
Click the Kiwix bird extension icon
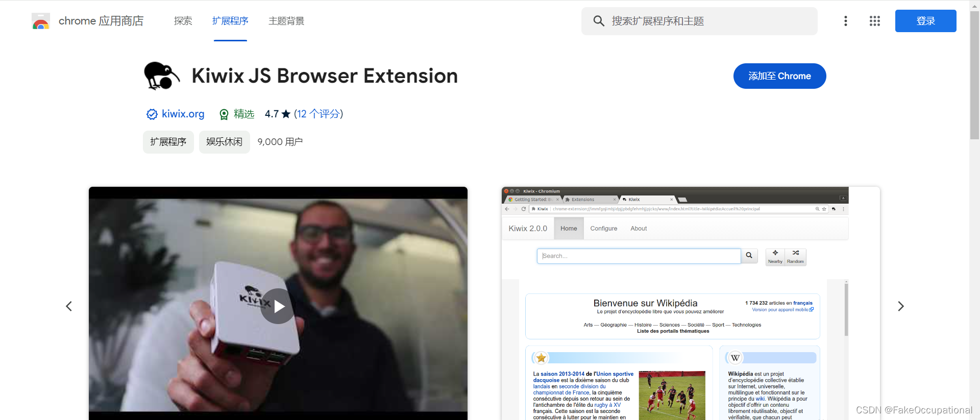tap(162, 76)
